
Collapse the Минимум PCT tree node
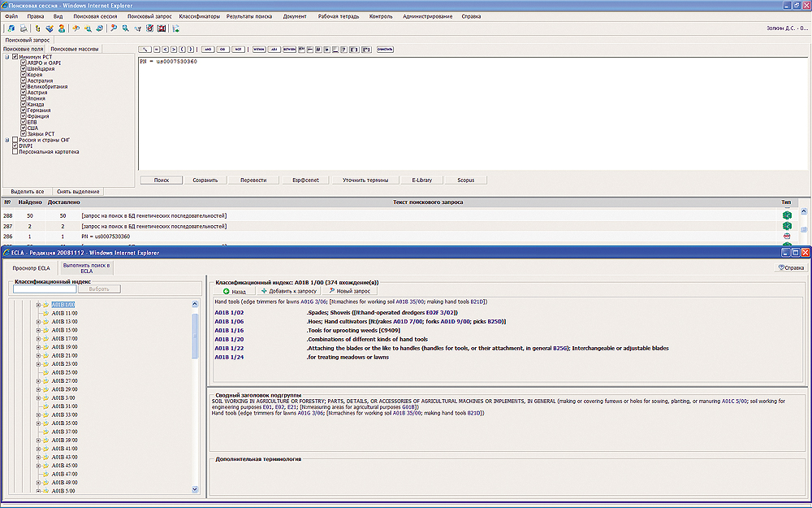click(6, 57)
